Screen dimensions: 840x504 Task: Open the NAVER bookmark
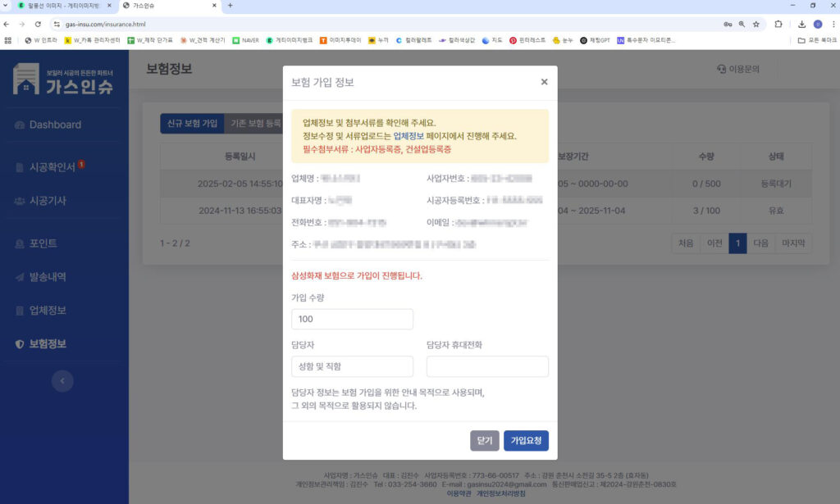click(x=244, y=39)
